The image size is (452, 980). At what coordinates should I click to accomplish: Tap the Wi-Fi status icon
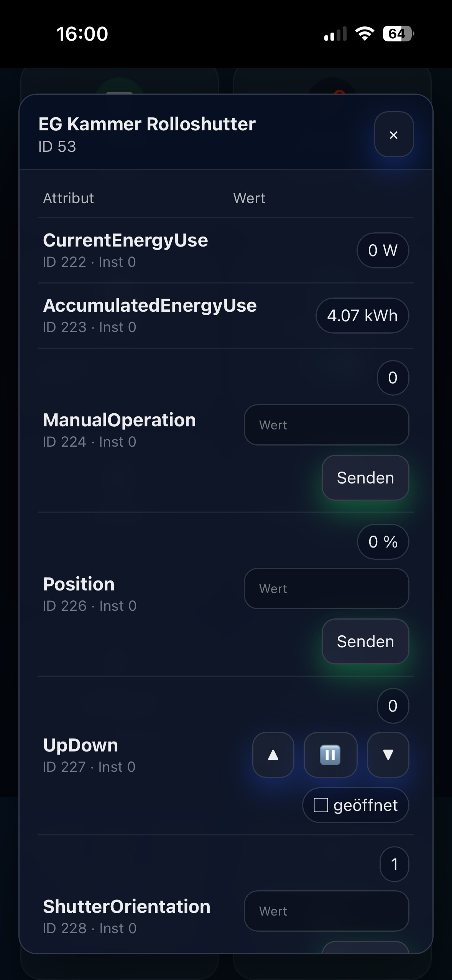click(x=365, y=34)
